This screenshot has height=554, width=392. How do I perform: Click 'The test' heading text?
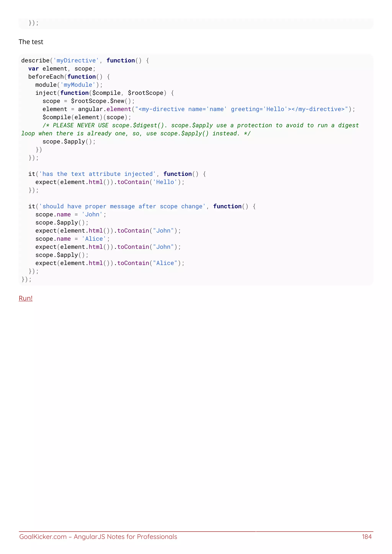[31, 42]
